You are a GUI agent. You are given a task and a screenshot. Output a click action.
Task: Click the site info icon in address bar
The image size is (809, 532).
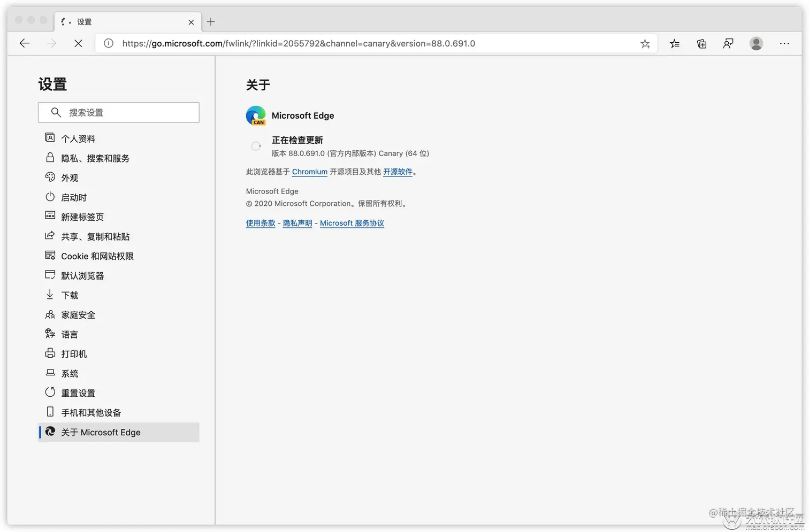click(x=109, y=43)
